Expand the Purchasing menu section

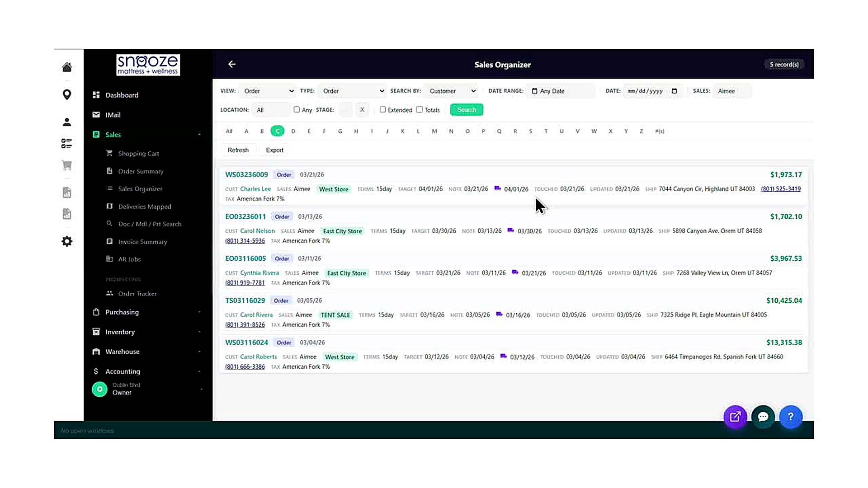199,312
